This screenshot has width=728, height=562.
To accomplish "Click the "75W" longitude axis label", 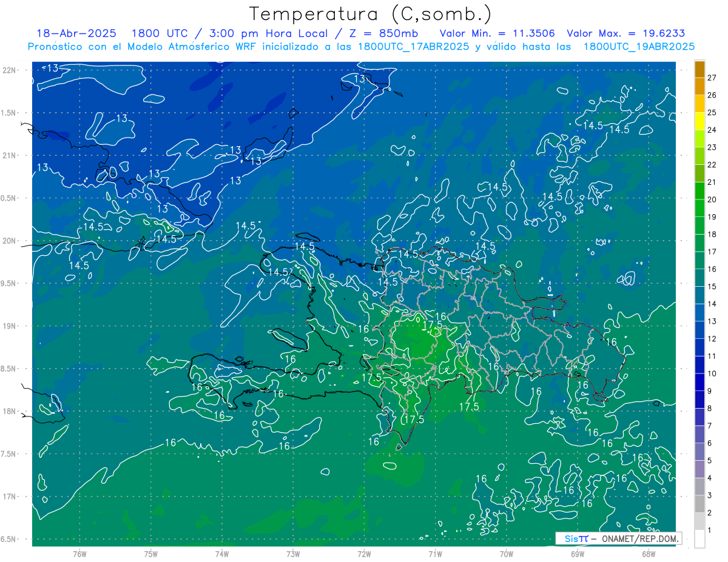I will pyautogui.click(x=151, y=554).
